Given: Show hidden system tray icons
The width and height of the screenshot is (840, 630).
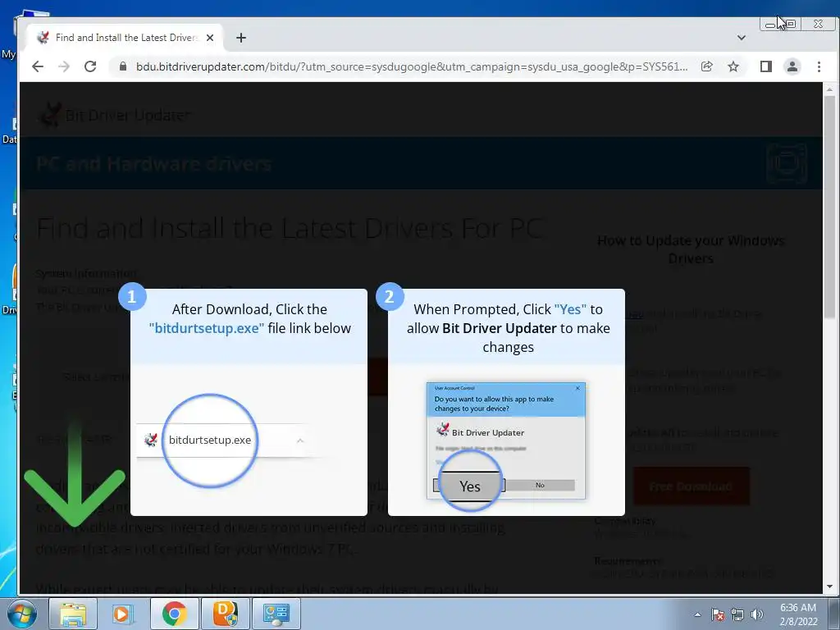Looking at the screenshot, I should 697,614.
